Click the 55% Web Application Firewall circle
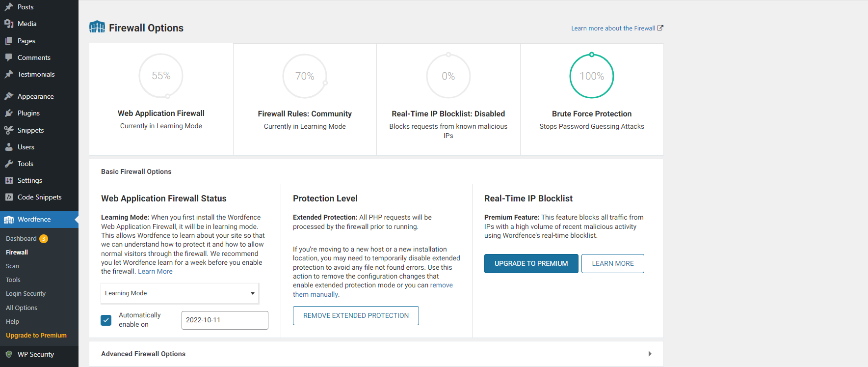The height and width of the screenshot is (367, 868). [161, 76]
